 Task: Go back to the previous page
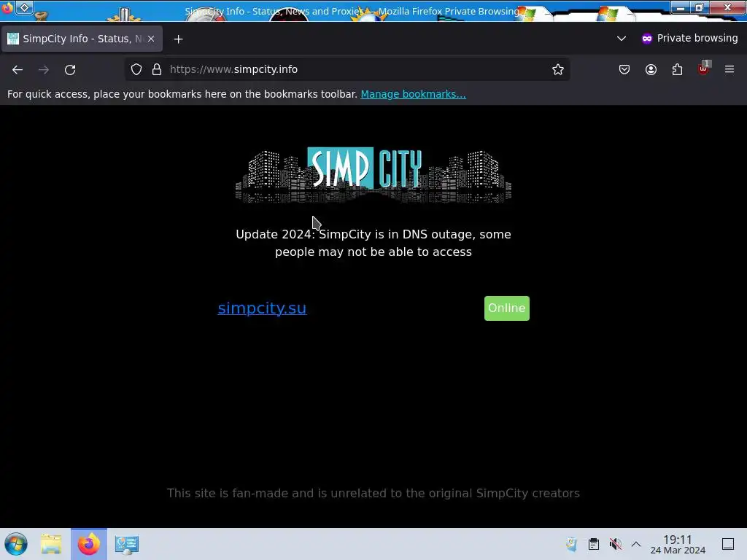click(x=18, y=69)
